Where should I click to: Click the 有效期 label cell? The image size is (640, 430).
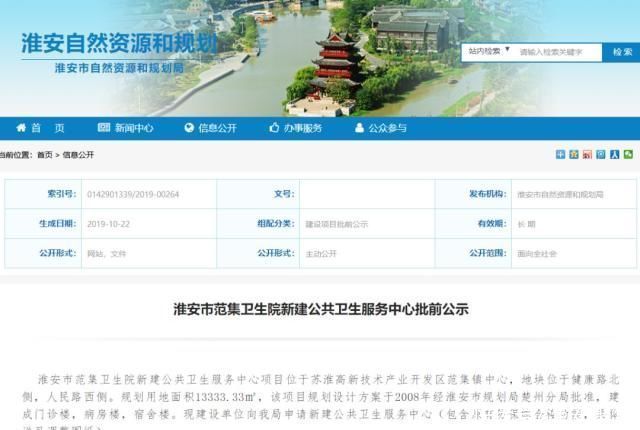pyautogui.click(x=473, y=224)
